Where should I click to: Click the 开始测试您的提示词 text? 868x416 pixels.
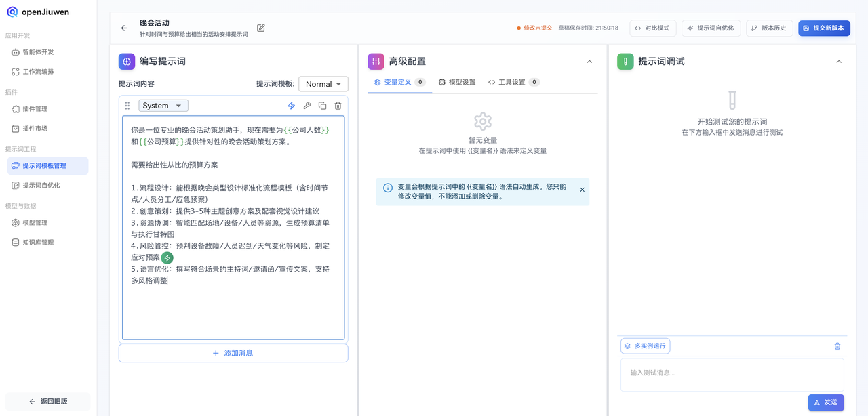[732, 122]
